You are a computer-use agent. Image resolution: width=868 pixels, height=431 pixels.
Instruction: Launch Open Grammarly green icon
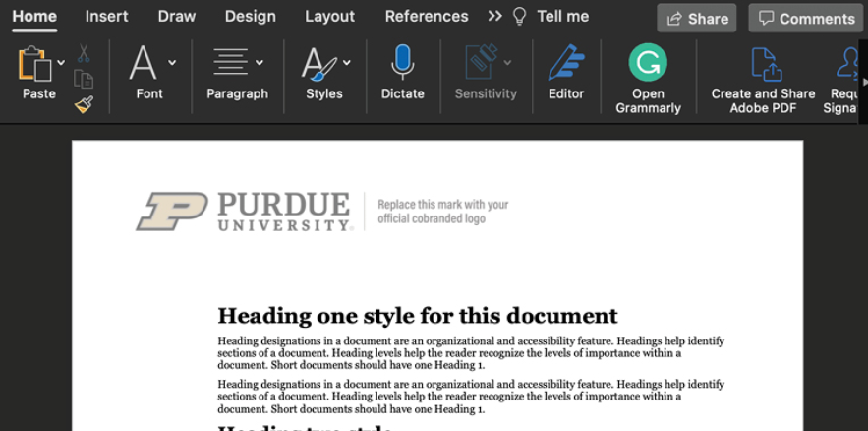point(648,62)
